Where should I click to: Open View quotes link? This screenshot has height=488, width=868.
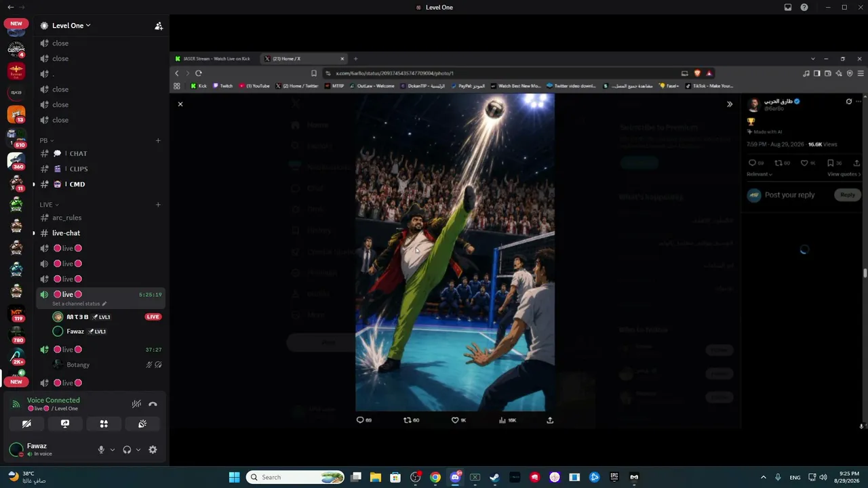[x=844, y=174]
